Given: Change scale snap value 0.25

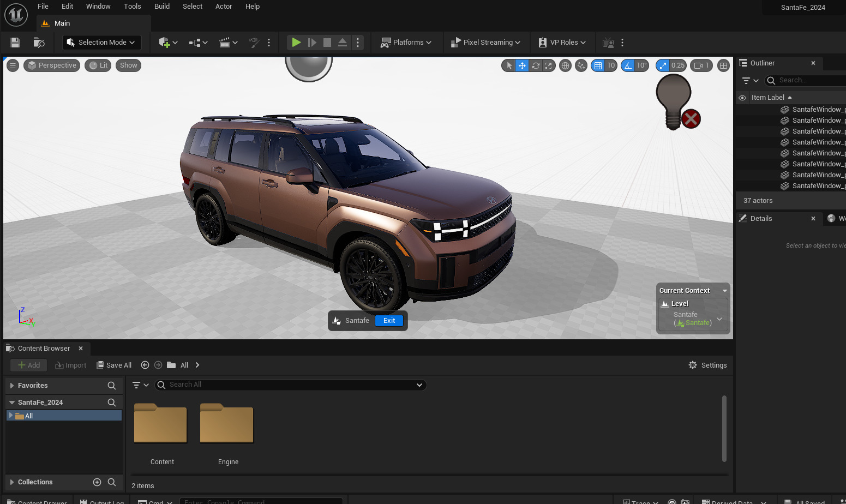Looking at the screenshot, I should pyautogui.click(x=678, y=65).
